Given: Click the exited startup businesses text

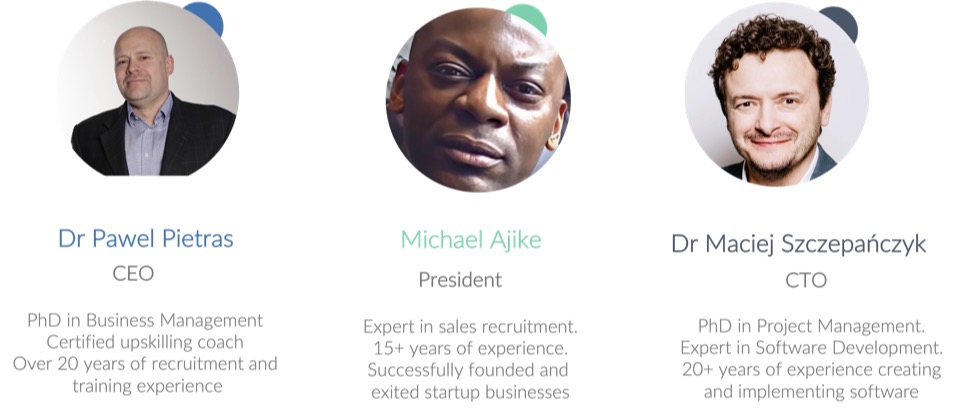Looking at the screenshot, I should pos(470,392).
